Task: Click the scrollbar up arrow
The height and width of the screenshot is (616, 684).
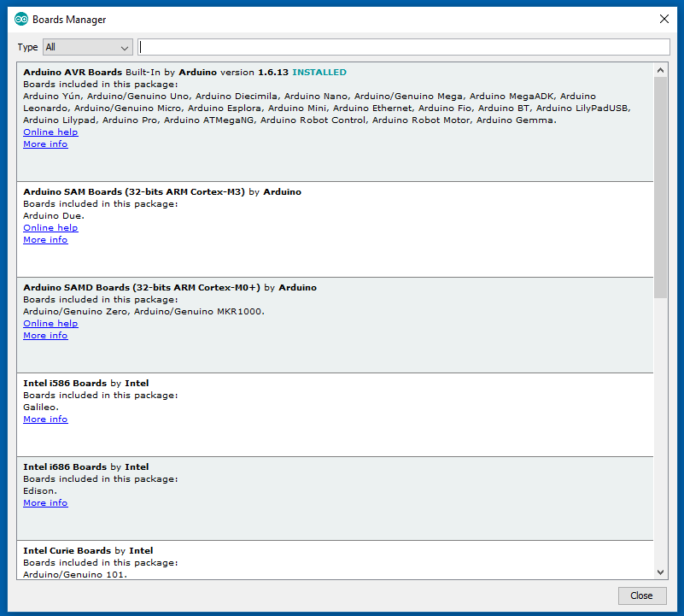Action: pos(660,70)
